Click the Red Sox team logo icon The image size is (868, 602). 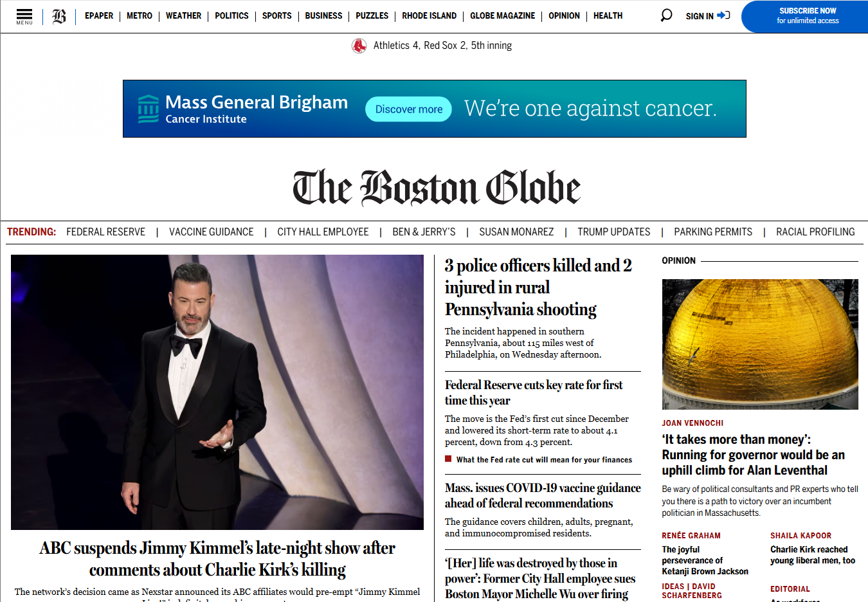coord(359,46)
